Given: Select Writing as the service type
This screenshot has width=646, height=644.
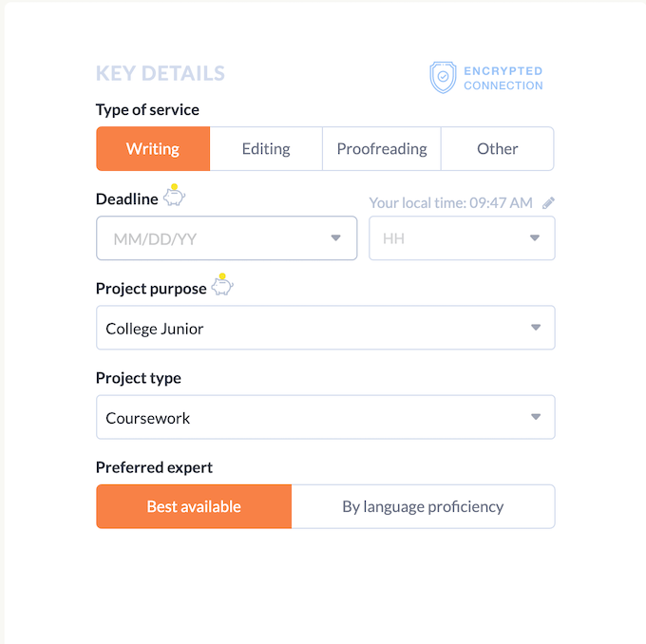Looking at the screenshot, I should click(153, 149).
